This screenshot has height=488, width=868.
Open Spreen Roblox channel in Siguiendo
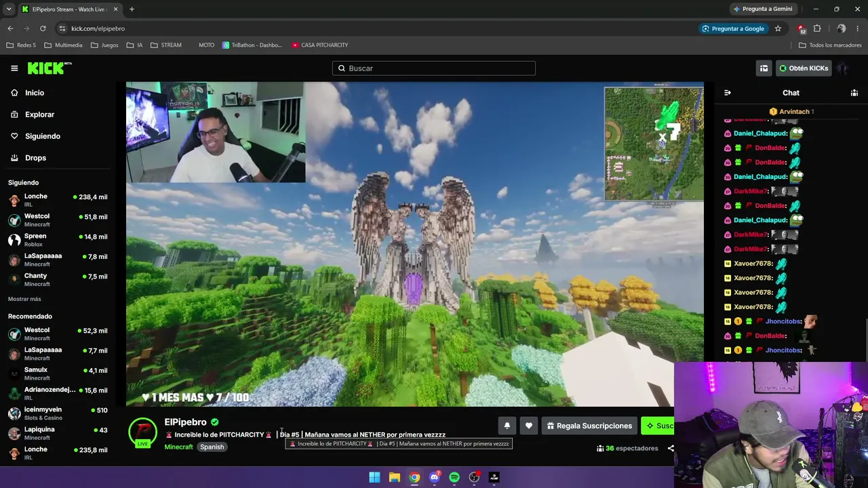[x=58, y=240]
